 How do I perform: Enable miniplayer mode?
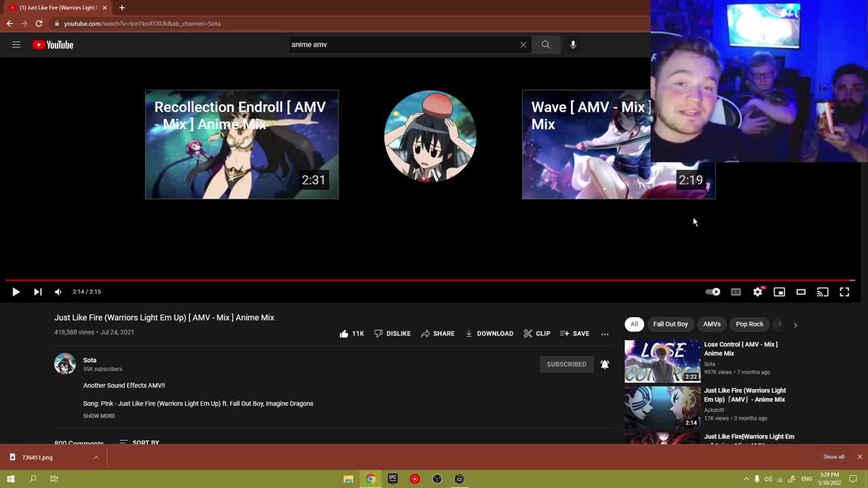pos(779,292)
